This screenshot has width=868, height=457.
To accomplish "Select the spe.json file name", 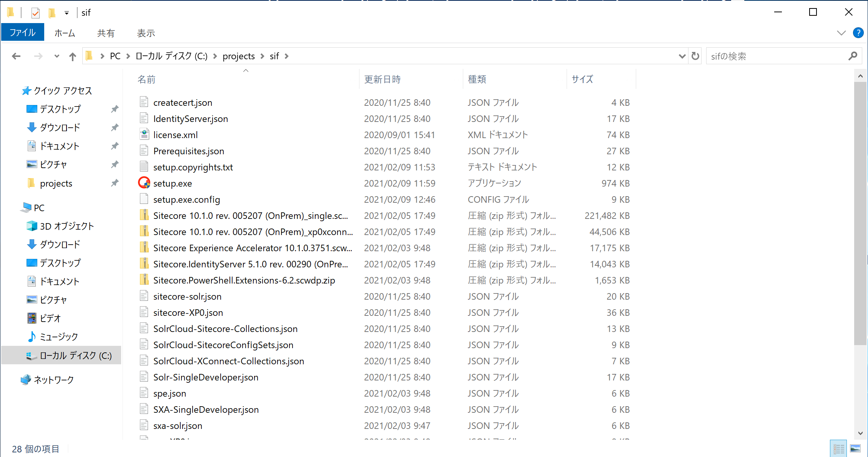I will [170, 394].
